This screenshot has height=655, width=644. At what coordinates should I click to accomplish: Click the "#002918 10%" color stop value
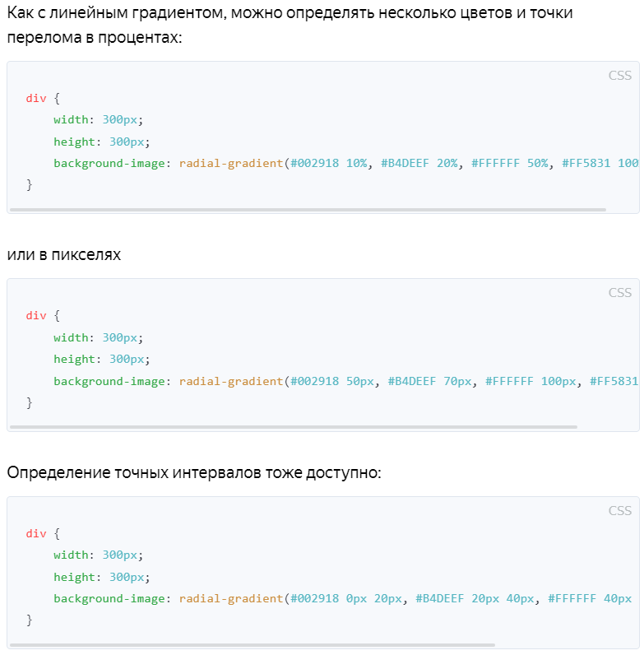click(x=328, y=163)
